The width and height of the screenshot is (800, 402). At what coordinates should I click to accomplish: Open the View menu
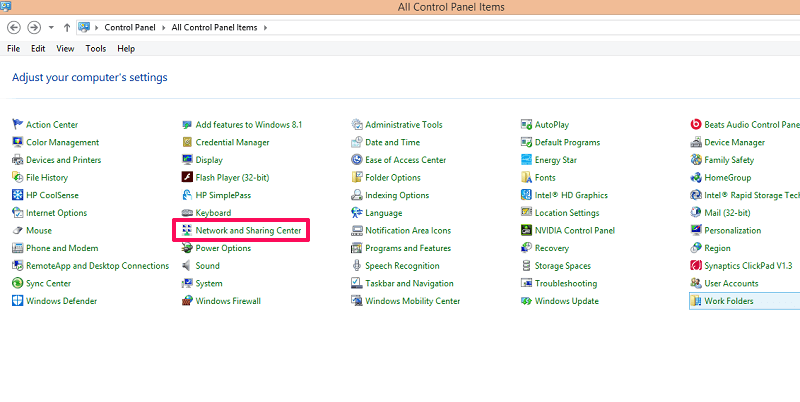(65, 48)
